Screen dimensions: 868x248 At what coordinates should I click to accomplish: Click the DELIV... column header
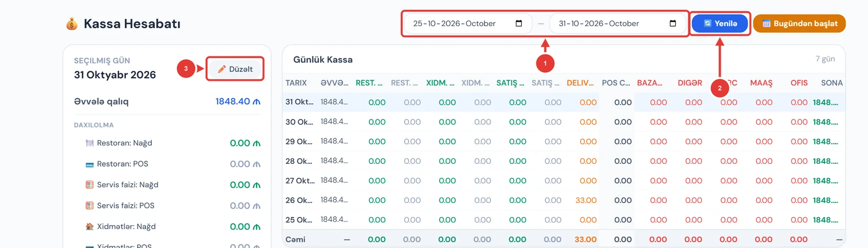(580, 83)
